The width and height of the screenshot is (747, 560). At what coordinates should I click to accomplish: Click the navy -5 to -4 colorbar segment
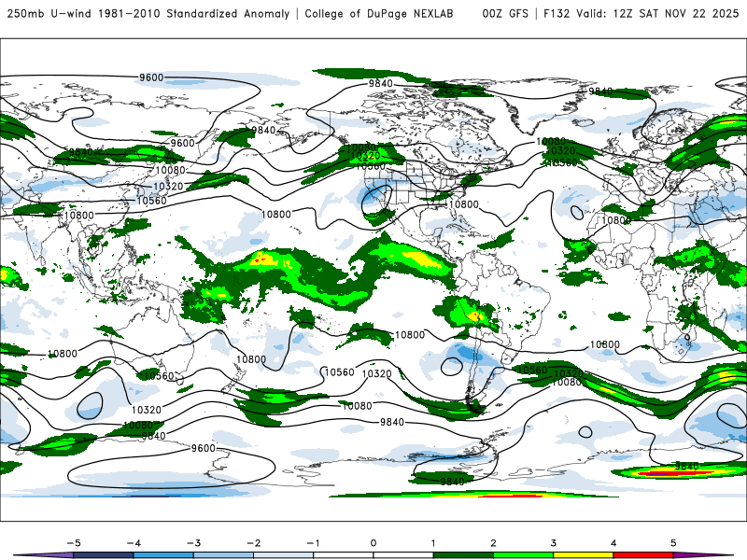click(x=104, y=555)
